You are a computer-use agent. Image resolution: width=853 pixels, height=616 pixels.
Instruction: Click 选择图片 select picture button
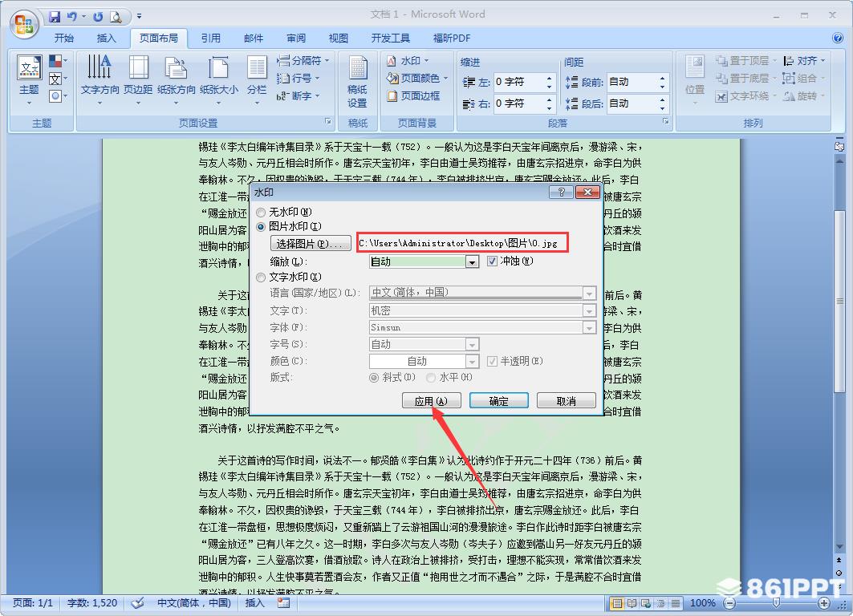point(311,244)
